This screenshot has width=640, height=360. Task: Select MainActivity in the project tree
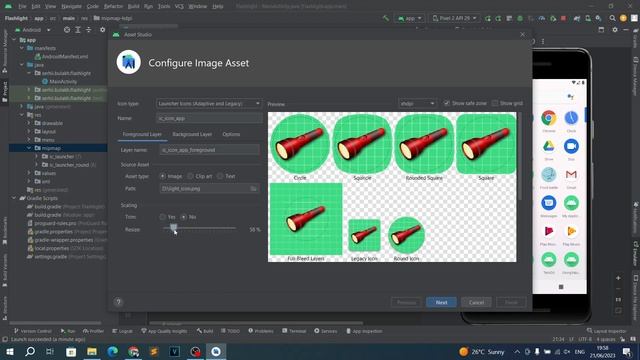[x=59, y=82]
